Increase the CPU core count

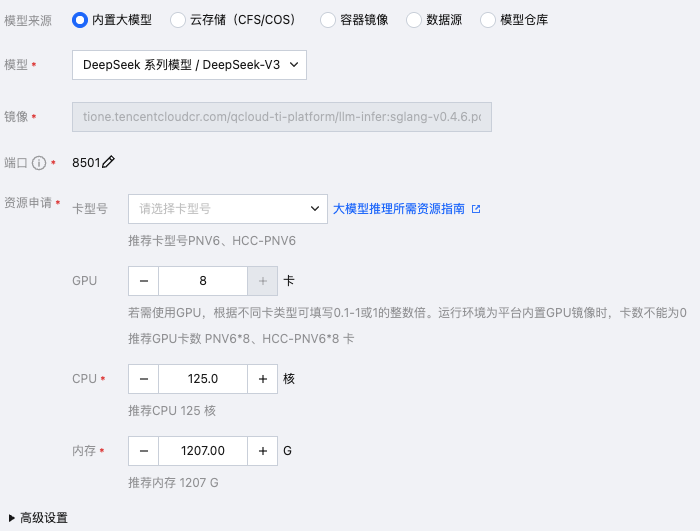(x=262, y=379)
